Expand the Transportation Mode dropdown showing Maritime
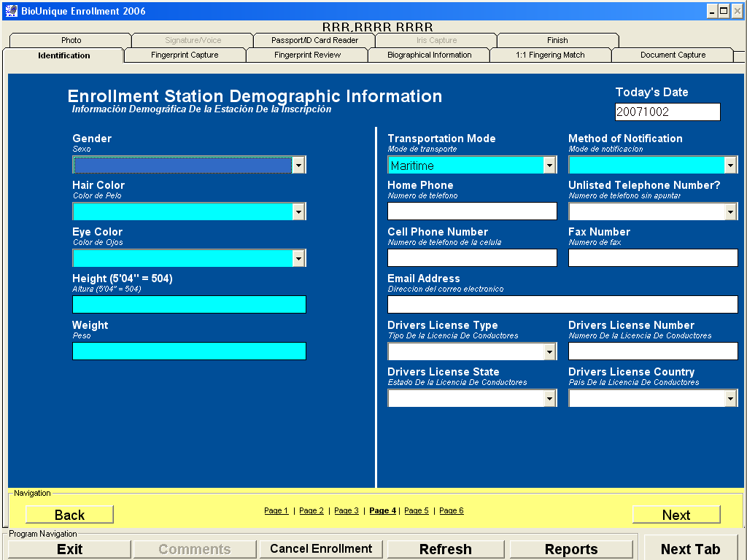Screen dimensions: 747x560 [550, 166]
